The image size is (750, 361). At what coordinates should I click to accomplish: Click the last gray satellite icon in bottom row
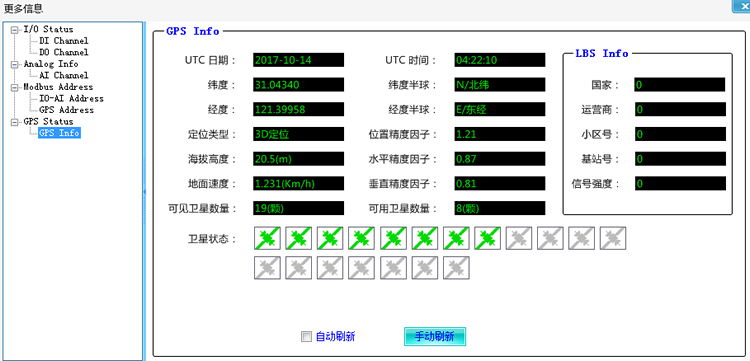(456, 268)
